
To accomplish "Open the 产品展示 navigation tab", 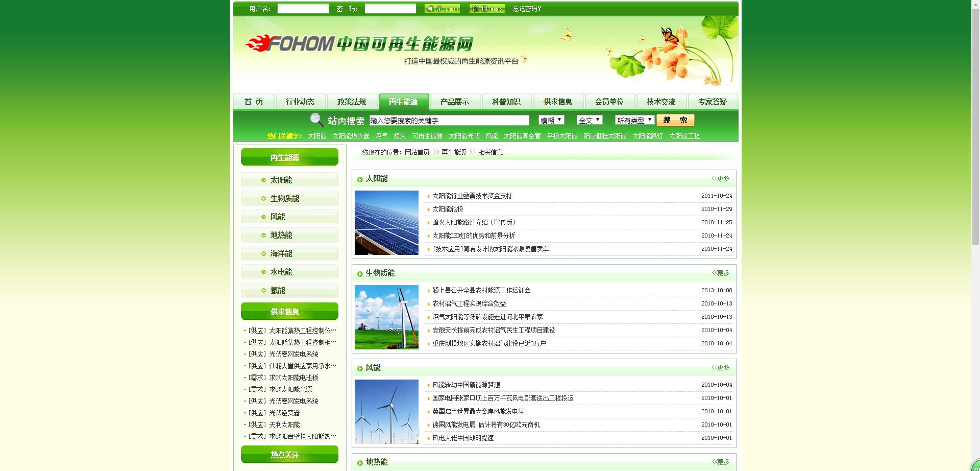I will coord(455,102).
